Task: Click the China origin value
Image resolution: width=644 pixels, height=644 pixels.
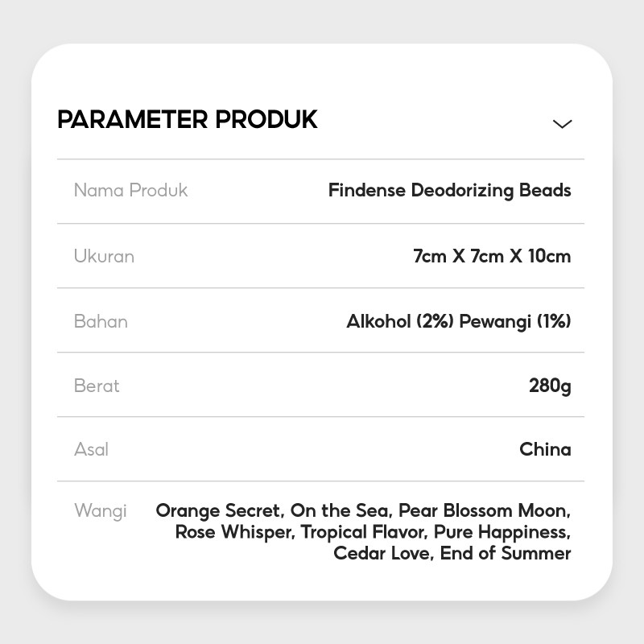Action: [x=545, y=449]
